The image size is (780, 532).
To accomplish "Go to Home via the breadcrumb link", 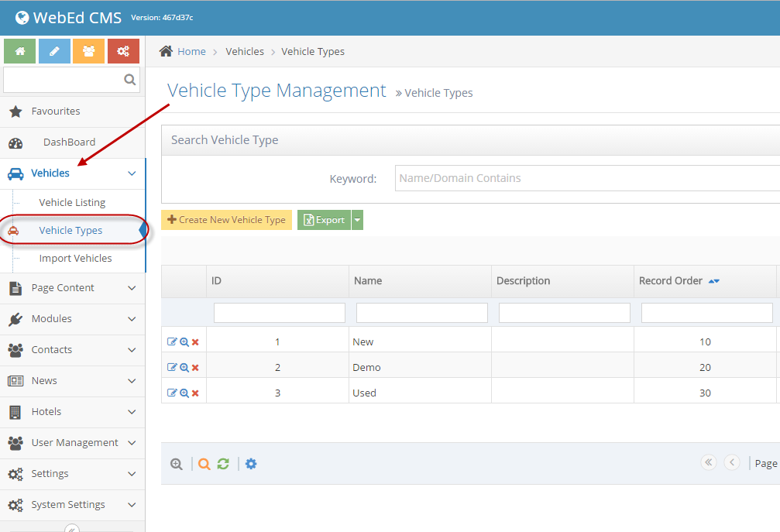I will (x=191, y=52).
